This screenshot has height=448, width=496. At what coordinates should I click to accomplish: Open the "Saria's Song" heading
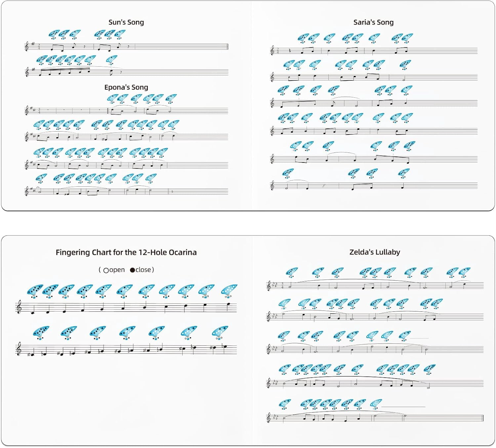point(373,22)
